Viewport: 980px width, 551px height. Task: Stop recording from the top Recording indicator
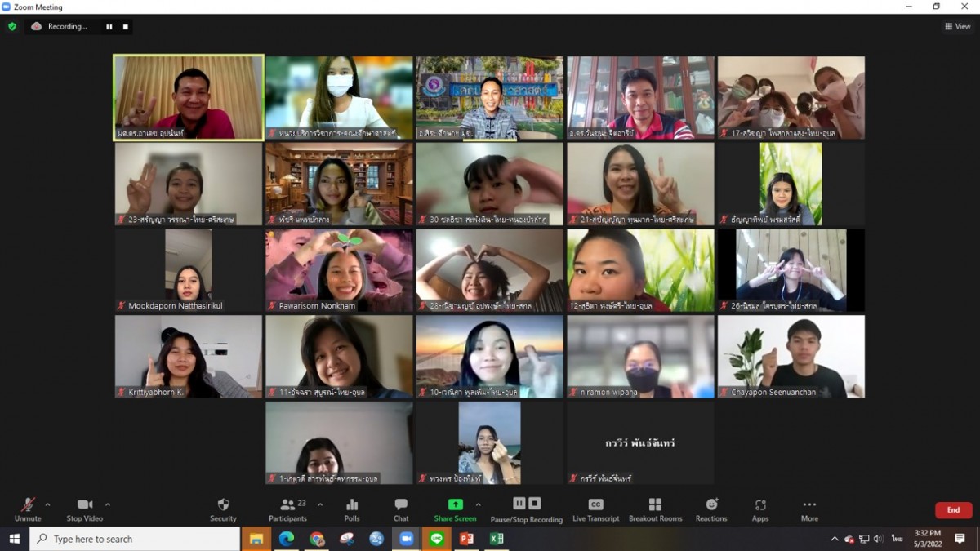tap(126, 26)
